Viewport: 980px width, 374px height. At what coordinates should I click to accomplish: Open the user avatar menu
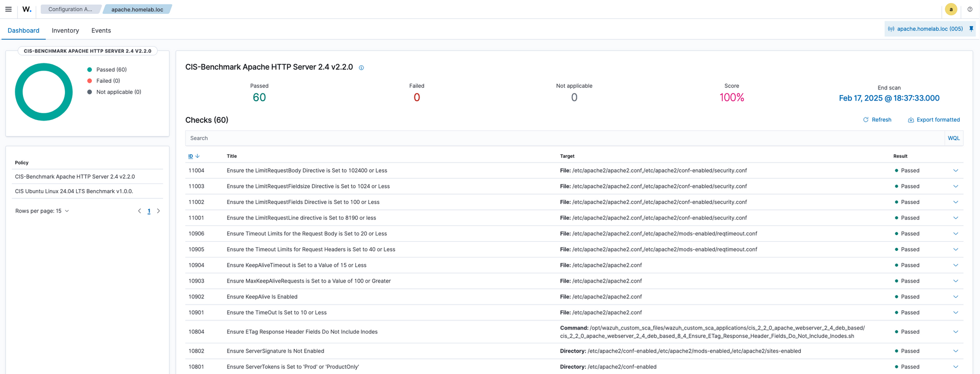tap(951, 9)
